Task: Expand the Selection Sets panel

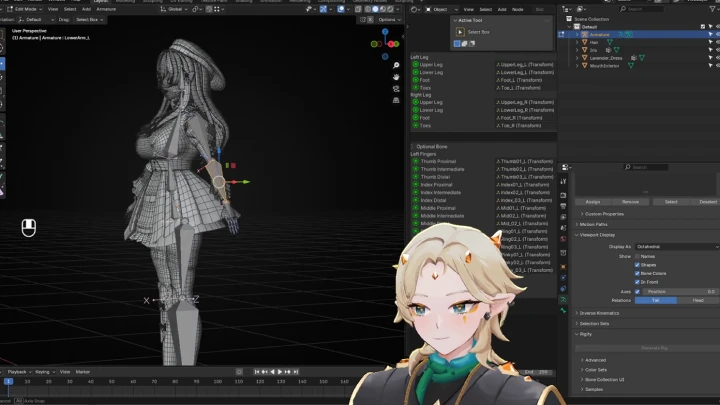Action: click(593, 324)
